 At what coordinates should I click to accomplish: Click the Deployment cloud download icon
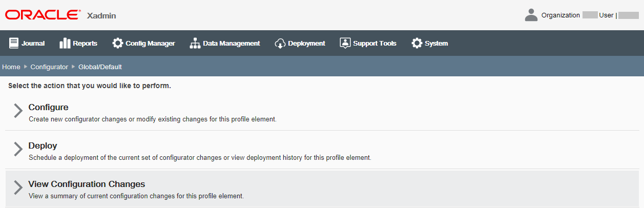pyautogui.click(x=280, y=43)
